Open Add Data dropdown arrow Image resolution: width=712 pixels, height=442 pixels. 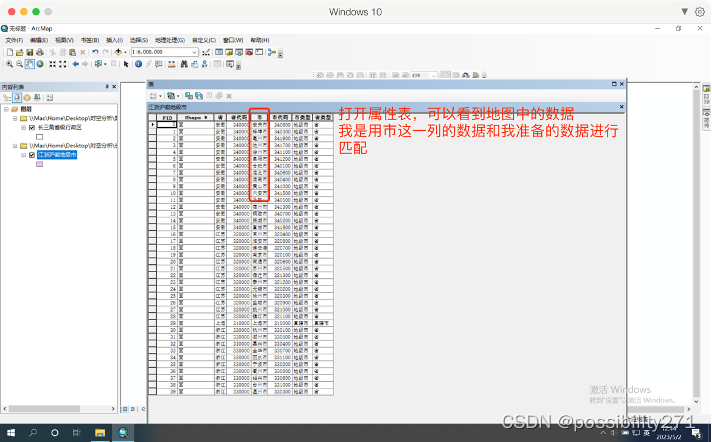tap(125, 52)
